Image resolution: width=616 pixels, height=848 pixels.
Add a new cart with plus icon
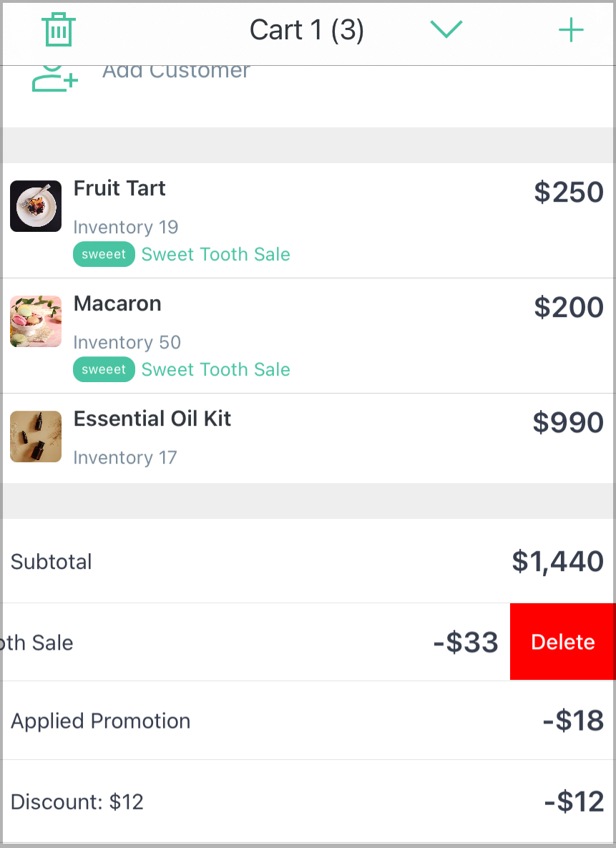571,30
